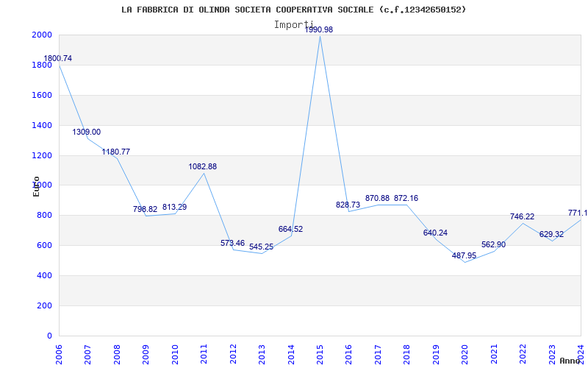Image resolution: width=588 pixels, height=368 pixels.
Task: Select year 2010 on the x-axis
Action: [175, 355]
